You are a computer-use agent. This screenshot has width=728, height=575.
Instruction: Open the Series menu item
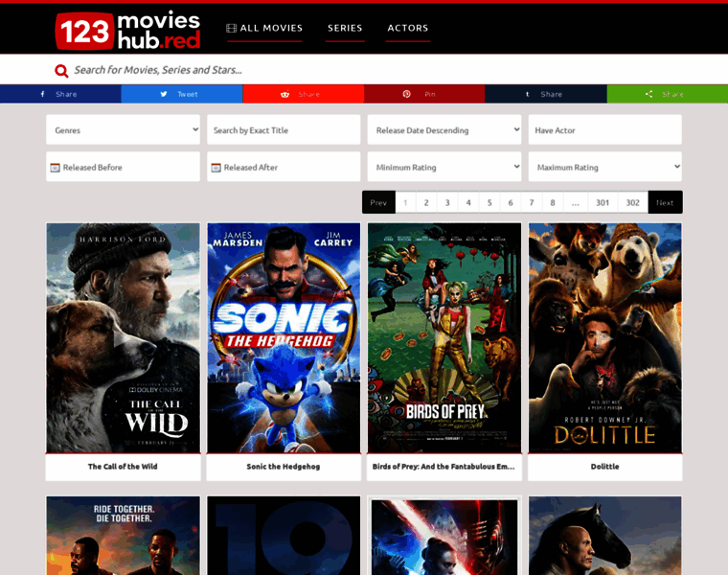click(x=345, y=29)
